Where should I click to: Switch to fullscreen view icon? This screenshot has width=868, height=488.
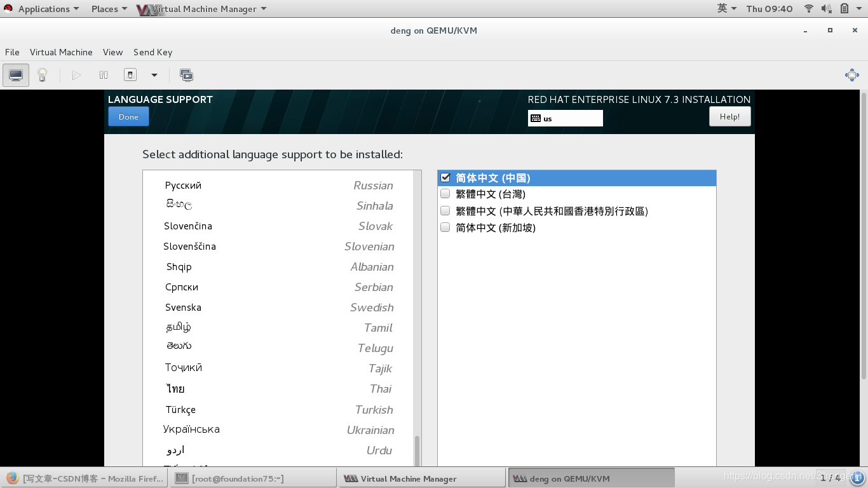pos(852,75)
